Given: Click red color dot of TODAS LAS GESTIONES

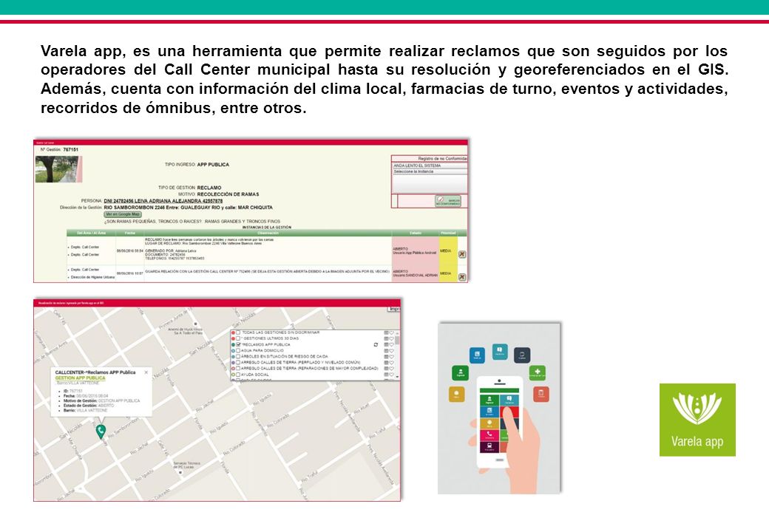Looking at the screenshot, I should 233,332.
